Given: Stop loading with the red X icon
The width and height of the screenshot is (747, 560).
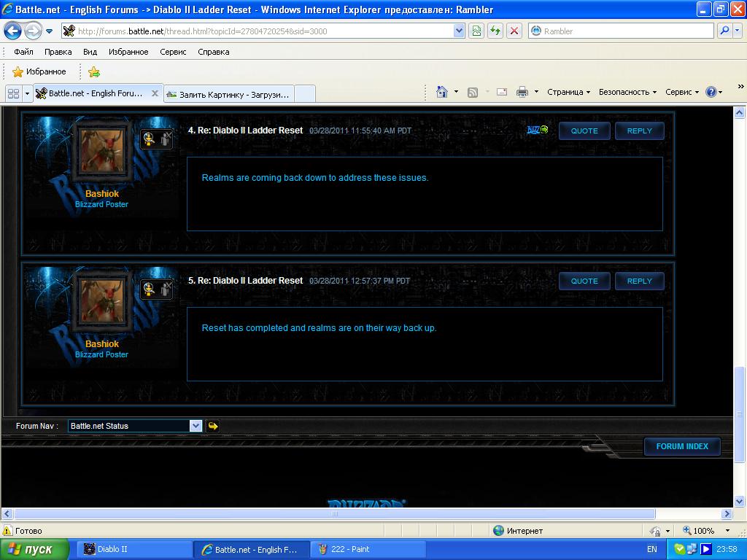Looking at the screenshot, I should click(514, 31).
